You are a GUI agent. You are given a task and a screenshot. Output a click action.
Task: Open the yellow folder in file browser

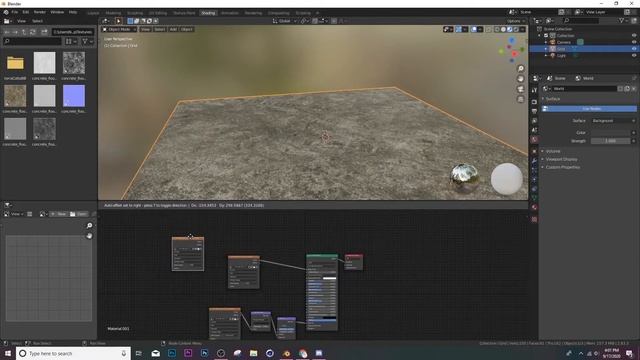click(x=15, y=63)
